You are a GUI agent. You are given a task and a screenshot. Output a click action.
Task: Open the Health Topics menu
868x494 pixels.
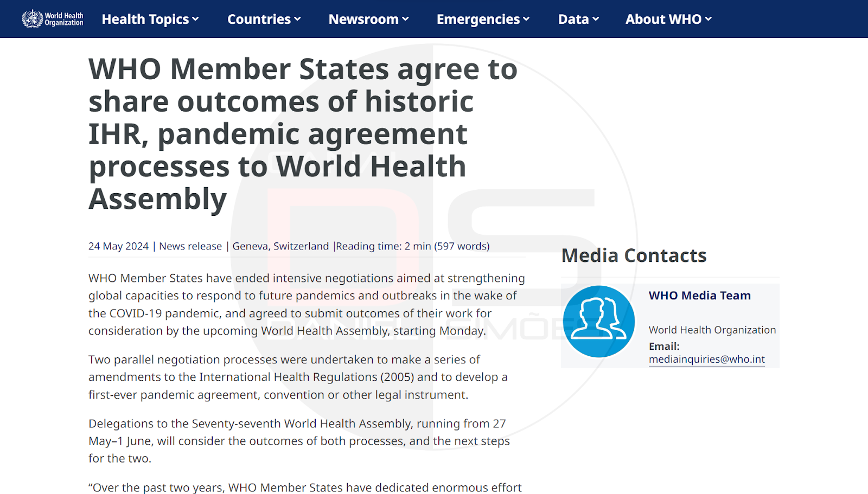150,19
